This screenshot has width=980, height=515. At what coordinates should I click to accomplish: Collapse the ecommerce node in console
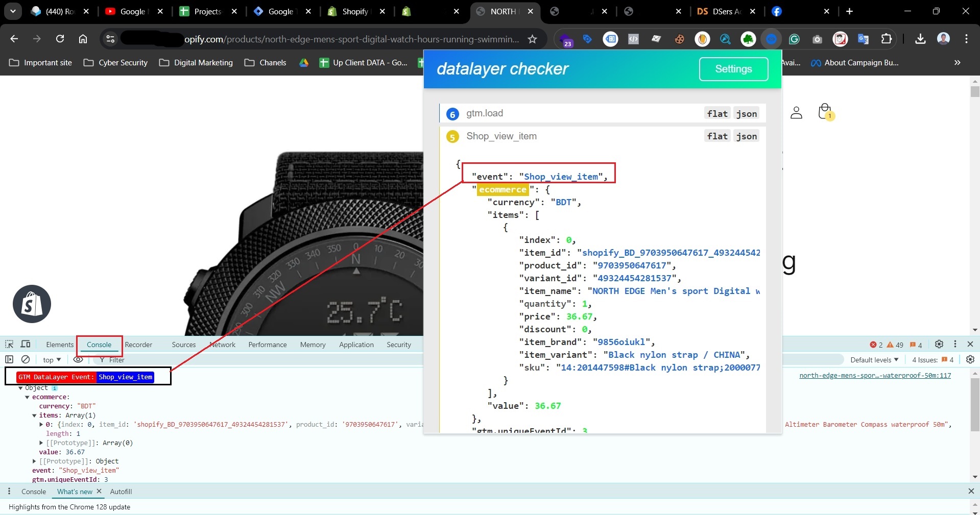pyautogui.click(x=27, y=397)
